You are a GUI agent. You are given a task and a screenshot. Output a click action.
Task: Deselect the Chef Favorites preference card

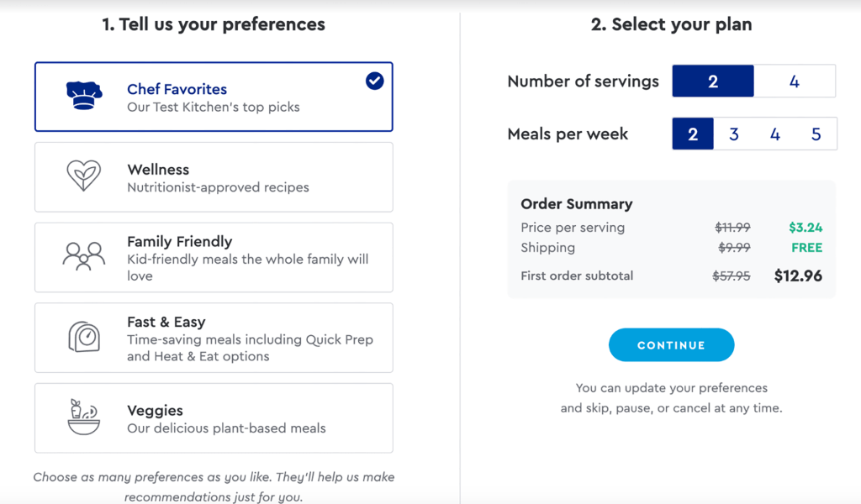(x=213, y=96)
